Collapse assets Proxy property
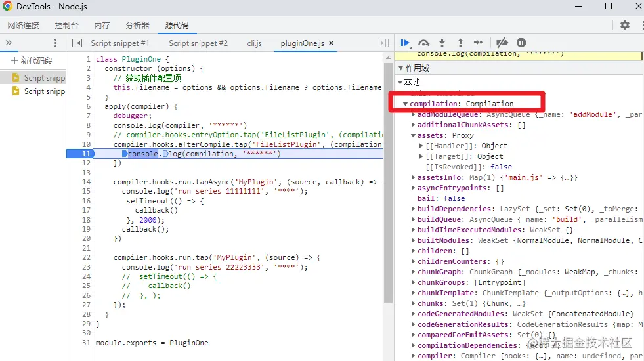Viewport: 644px width, 361px height. [413, 135]
